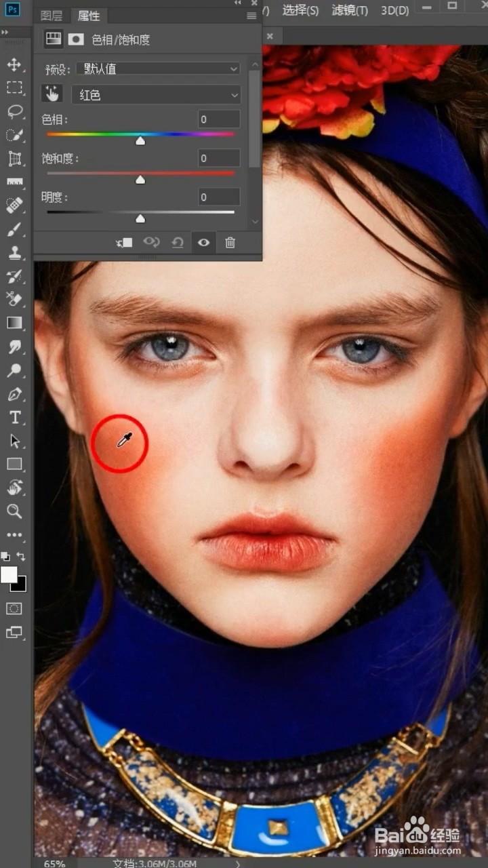Toggle Quick Mask mode

14,608
